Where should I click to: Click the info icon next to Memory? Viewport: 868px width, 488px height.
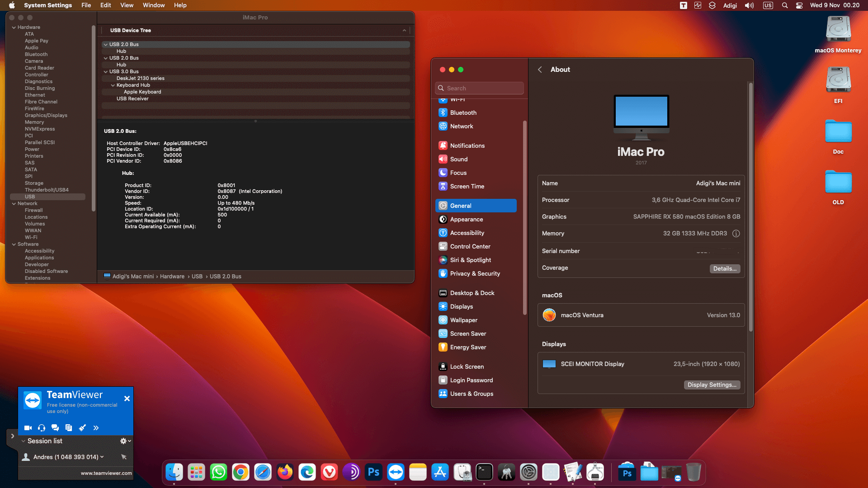[x=736, y=234]
